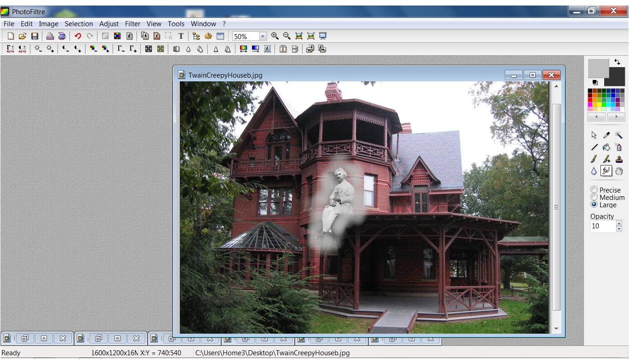
Task: Click the Zoom out magnifier icon
Action: 287,36
